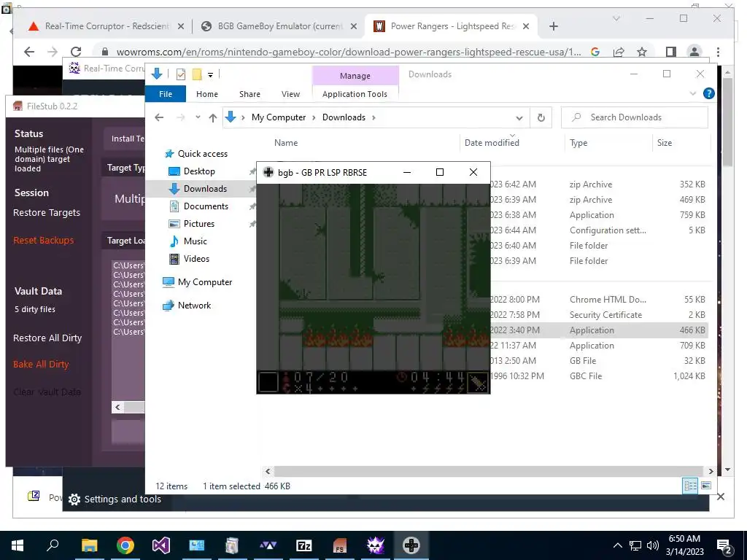Click Restore Targets in FileStub
Image resolution: width=747 pixels, height=560 pixels.
[47, 213]
